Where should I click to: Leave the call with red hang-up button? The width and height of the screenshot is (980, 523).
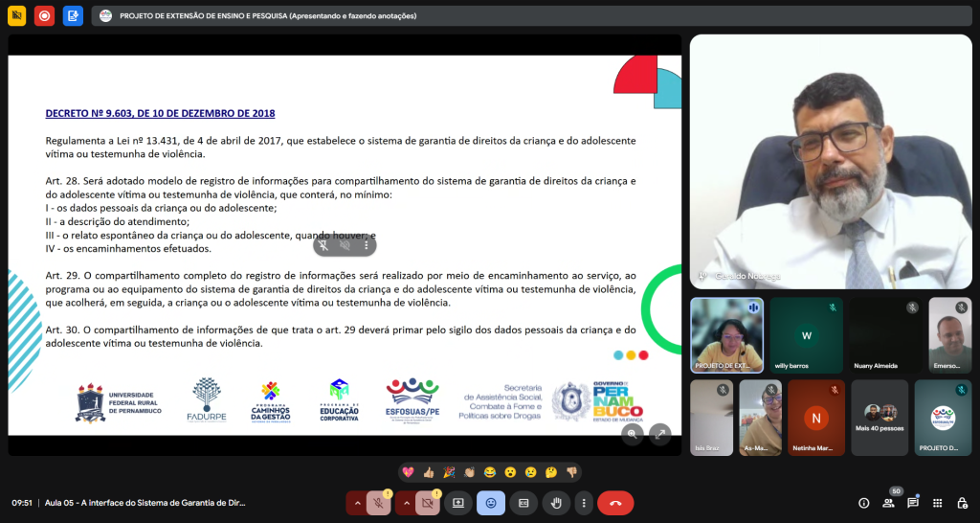tap(615, 503)
